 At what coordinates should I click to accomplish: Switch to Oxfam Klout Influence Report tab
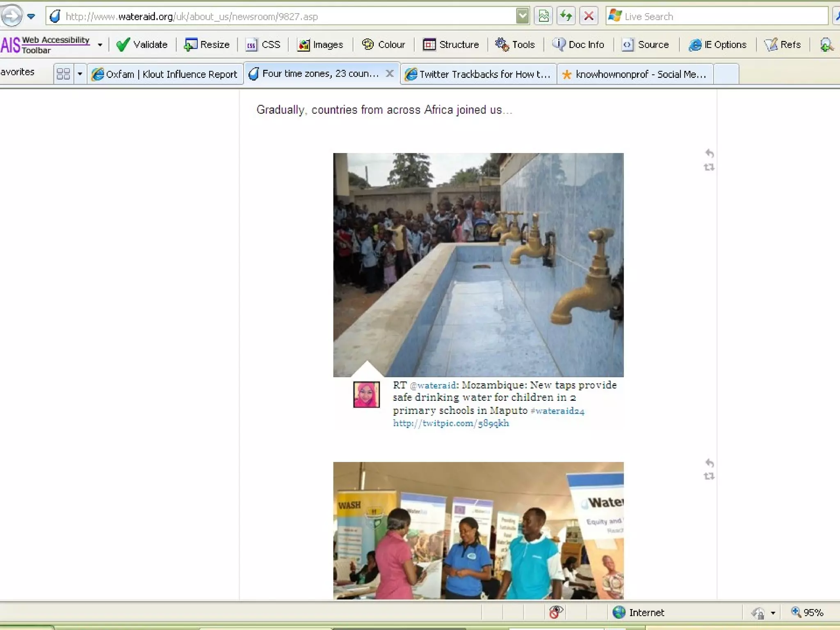coord(165,74)
